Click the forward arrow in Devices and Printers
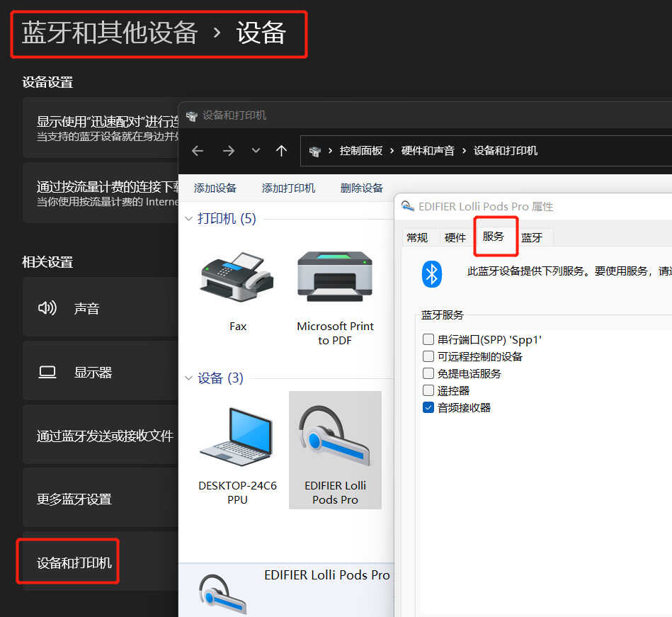The height and width of the screenshot is (617, 672). coord(229,150)
